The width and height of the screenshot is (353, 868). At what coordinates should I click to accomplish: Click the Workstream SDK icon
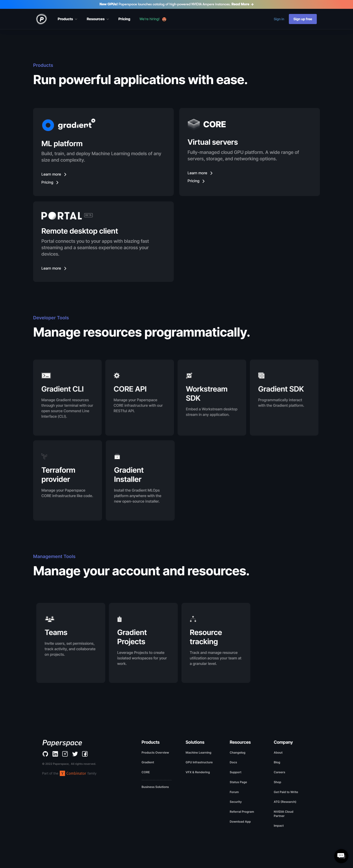point(189,375)
